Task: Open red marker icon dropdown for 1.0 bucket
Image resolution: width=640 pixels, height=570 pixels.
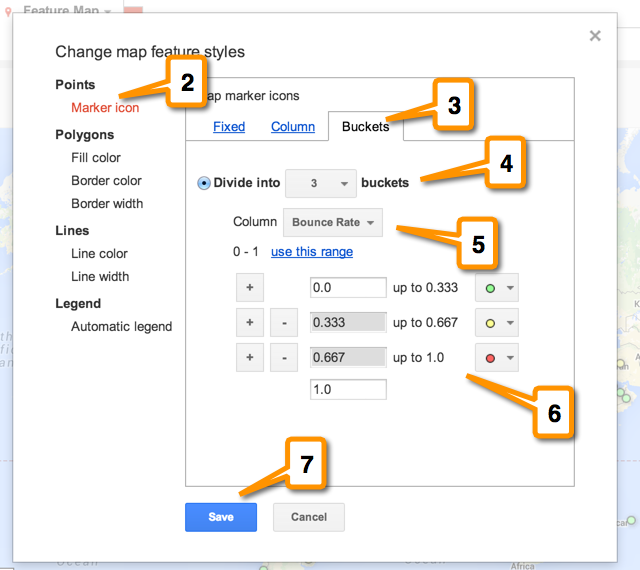Action: coord(497,358)
